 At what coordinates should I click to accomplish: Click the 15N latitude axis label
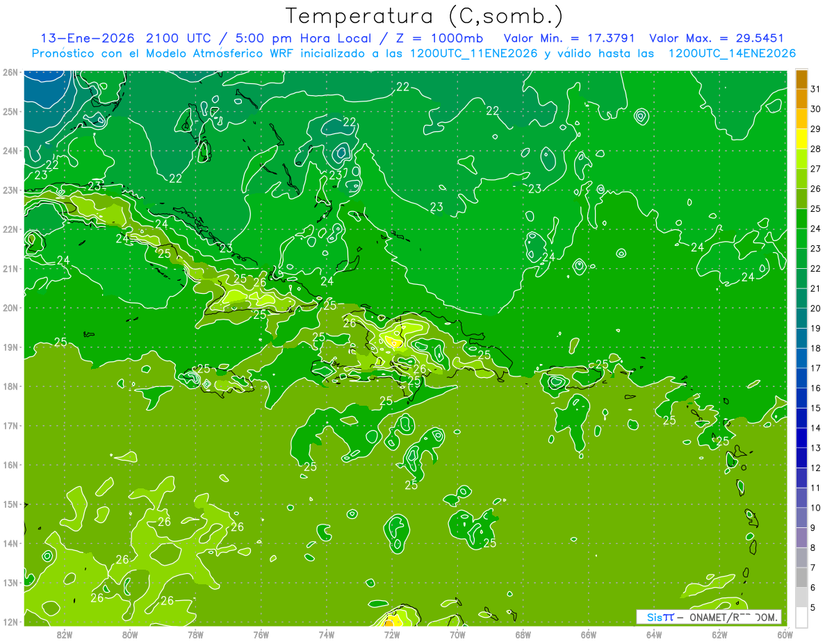tap(11, 504)
